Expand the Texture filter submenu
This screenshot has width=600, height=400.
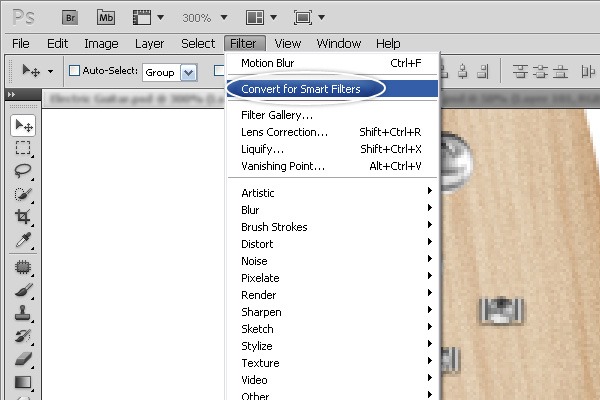coord(332,363)
